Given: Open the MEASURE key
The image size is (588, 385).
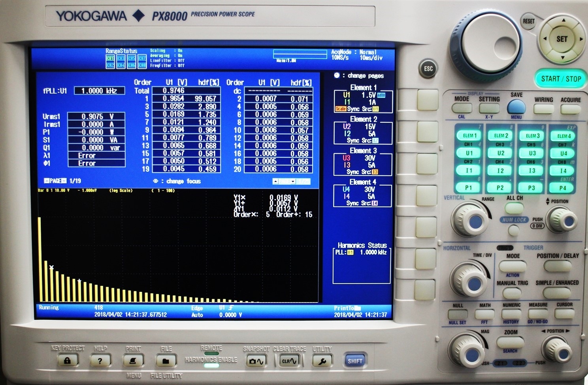Looking at the screenshot, I should pyautogui.click(x=538, y=314).
